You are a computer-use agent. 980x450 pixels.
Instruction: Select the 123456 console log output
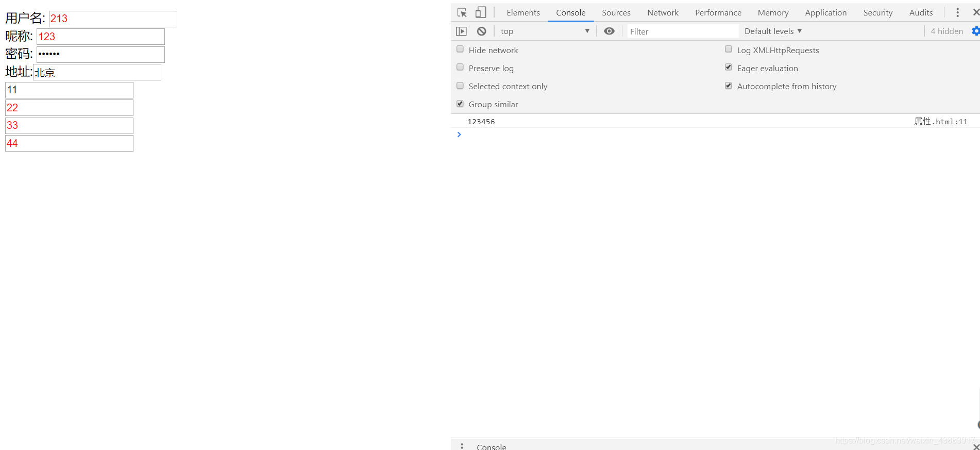coord(481,122)
